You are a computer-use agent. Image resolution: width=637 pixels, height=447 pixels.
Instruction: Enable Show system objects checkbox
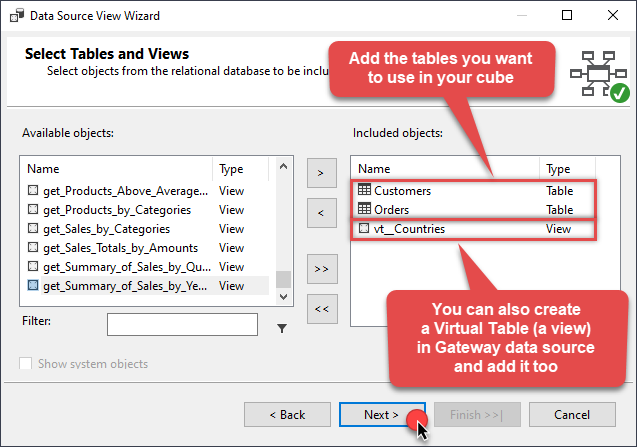tap(26, 364)
